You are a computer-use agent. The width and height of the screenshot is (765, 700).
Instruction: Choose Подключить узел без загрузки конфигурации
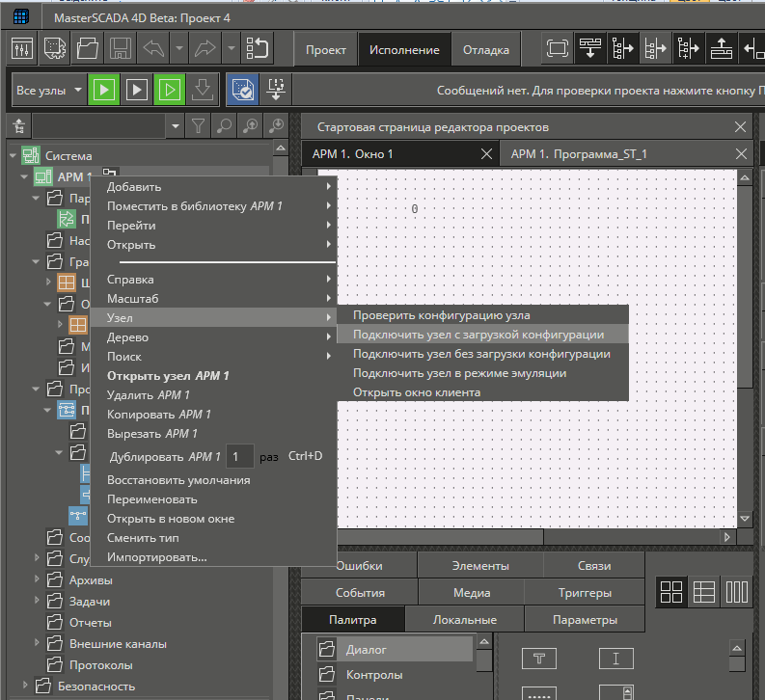coord(482,354)
